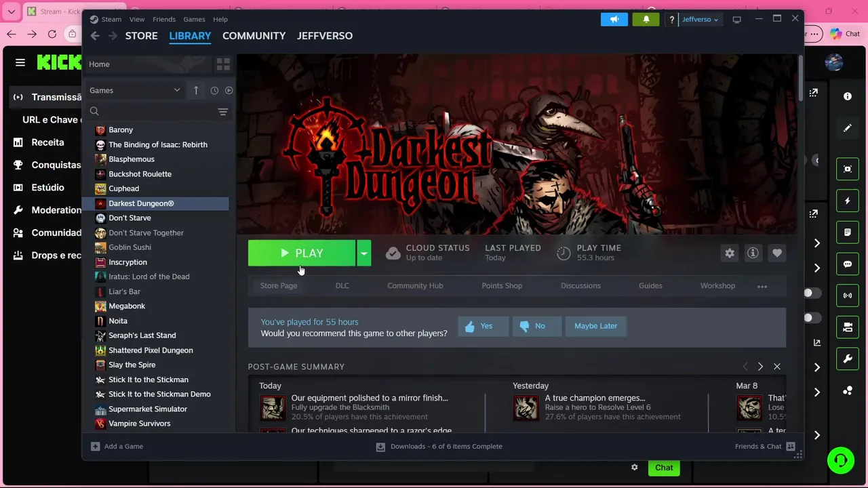This screenshot has height=488, width=868.
Task: Open the Store Page link
Action: pos(279,286)
